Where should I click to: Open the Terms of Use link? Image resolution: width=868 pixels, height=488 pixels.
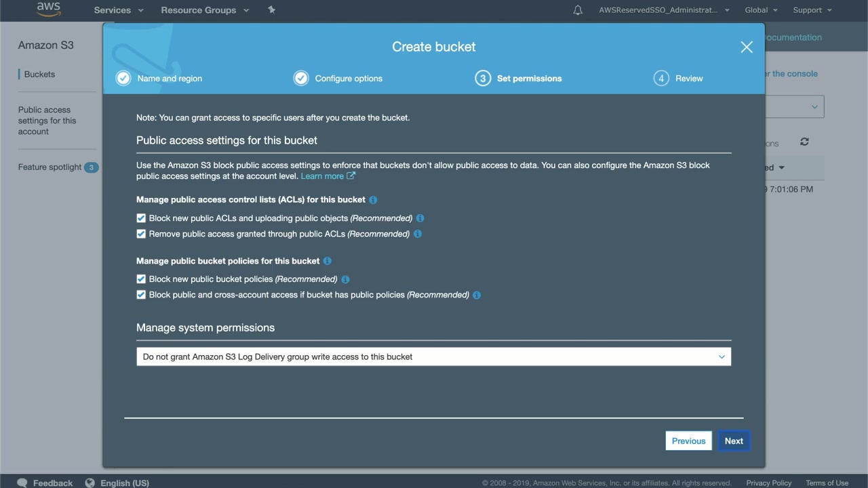pos(827,483)
